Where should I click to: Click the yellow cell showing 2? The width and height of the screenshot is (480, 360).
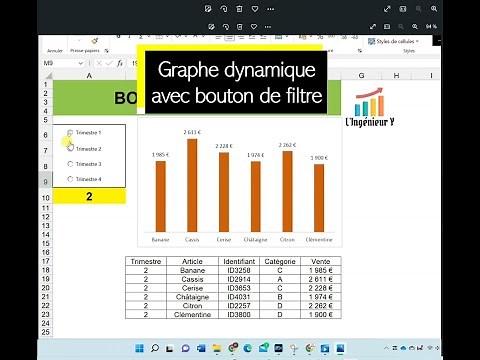click(x=89, y=196)
